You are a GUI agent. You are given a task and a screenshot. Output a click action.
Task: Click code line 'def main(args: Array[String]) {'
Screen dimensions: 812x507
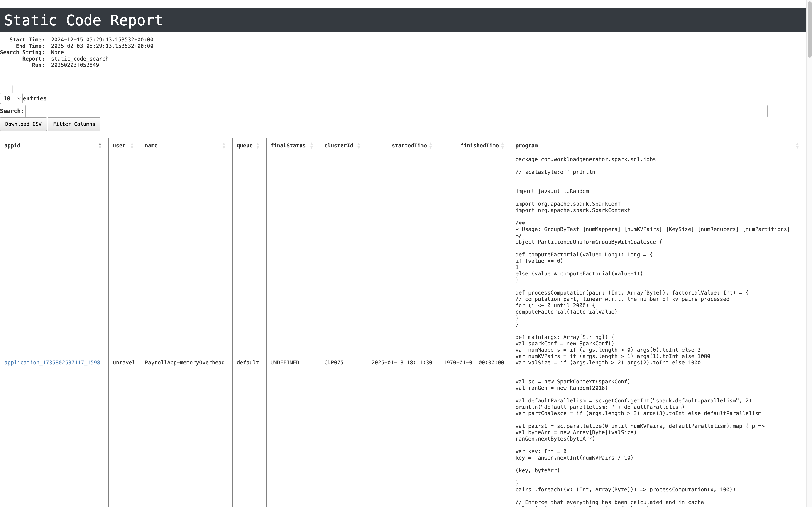[565, 337]
